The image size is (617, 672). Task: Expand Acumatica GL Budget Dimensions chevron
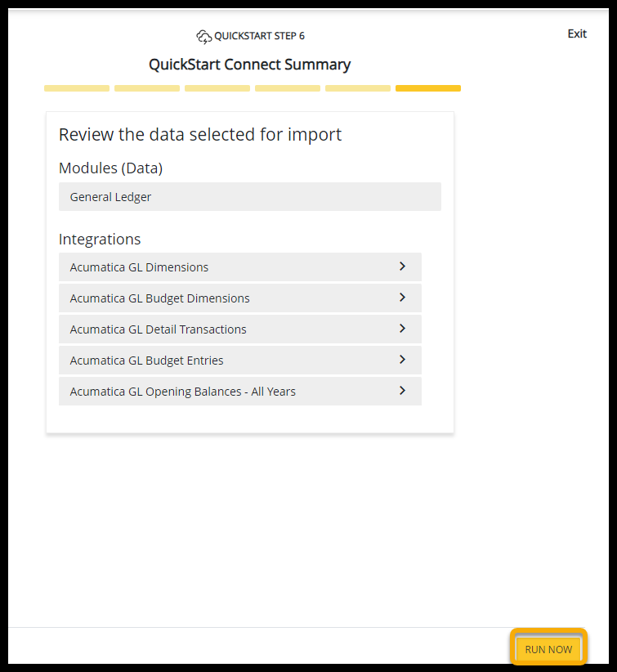(x=402, y=298)
